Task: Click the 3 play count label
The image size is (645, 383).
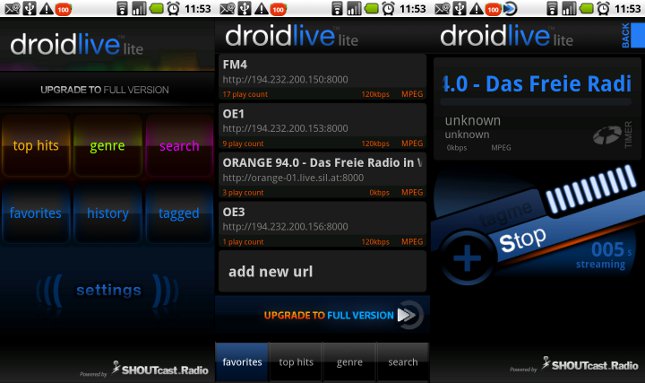Action: coord(243,193)
